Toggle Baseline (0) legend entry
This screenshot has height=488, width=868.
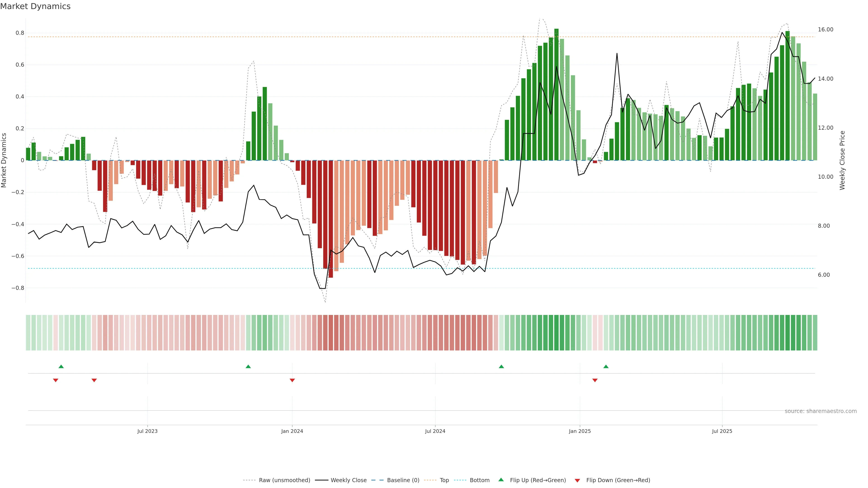(x=403, y=480)
